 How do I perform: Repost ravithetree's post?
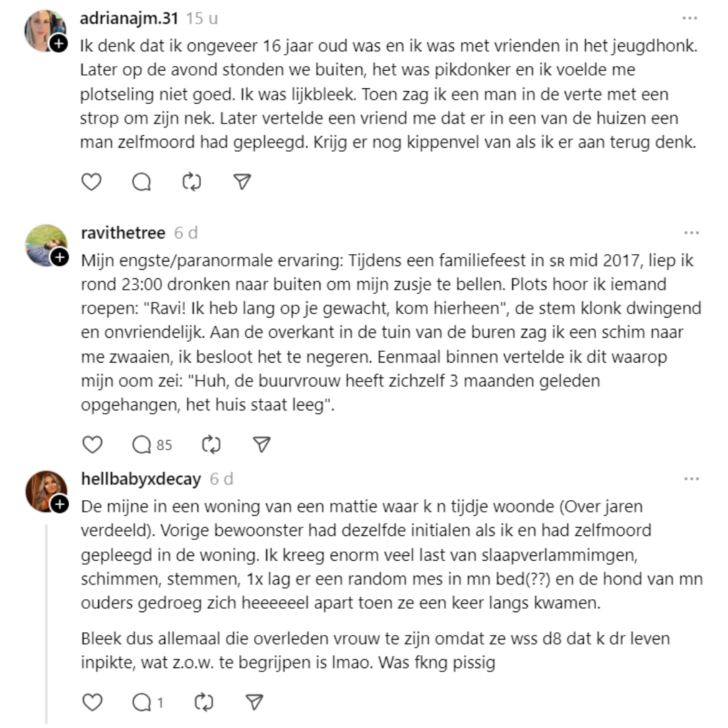pyautogui.click(x=212, y=444)
